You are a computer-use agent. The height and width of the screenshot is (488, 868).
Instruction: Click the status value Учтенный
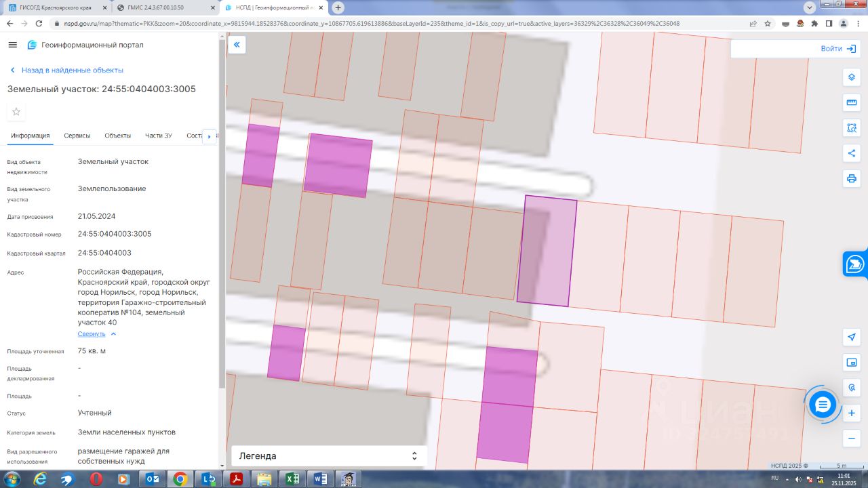tap(95, 413)
